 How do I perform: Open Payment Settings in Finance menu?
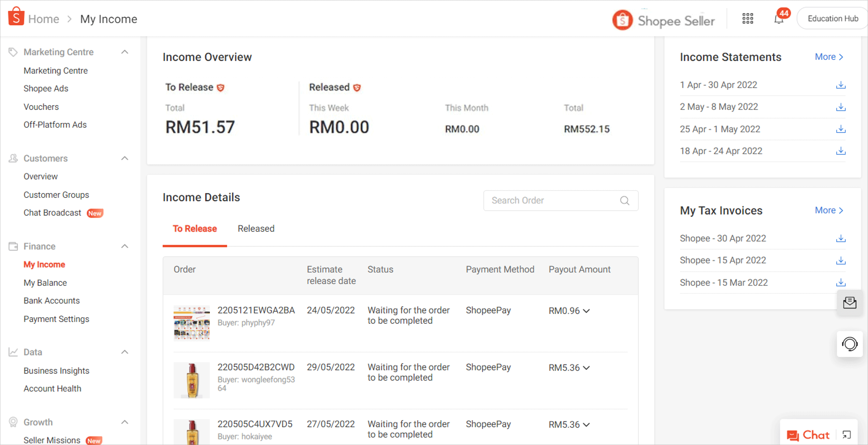click(56, 319)
